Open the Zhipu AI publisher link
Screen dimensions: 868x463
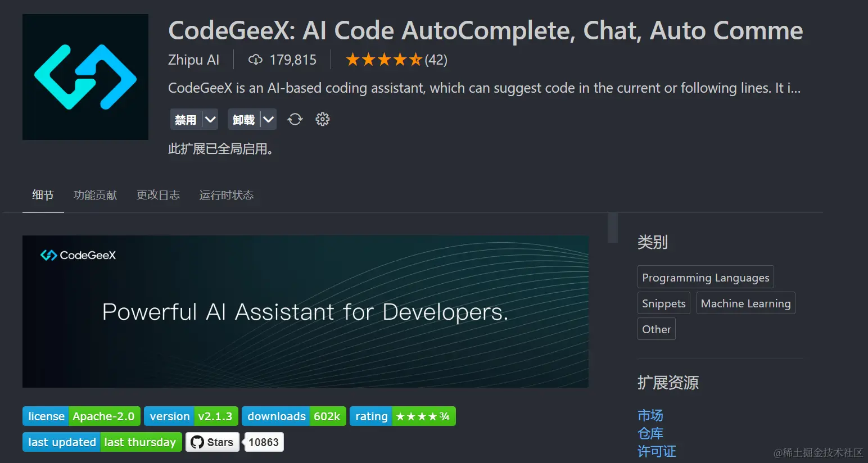click(193, 60)
